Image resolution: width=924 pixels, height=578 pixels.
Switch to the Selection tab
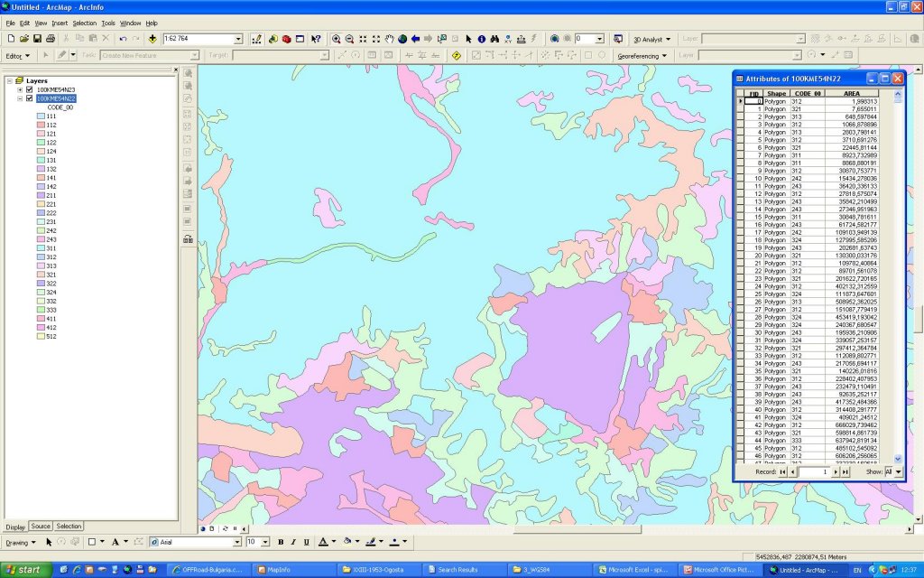click(x=69, y=527)
